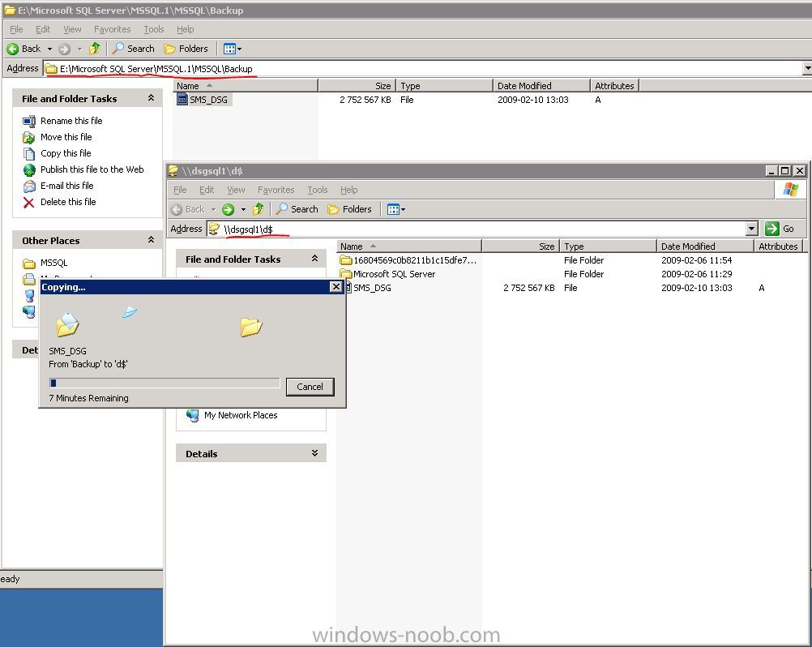Sort by Type column in the dsgsql1 window
Image resolution: width=812 pixels, height=647 pixels.
point(608,246)
